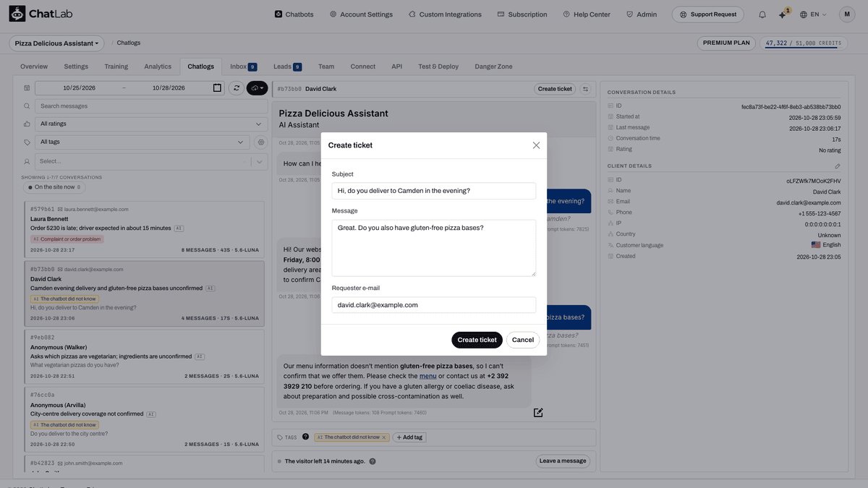This screenshot has height=488, width=868.
Task: Click the calendar icon in the date range field
Action: [x=217, y=87]
